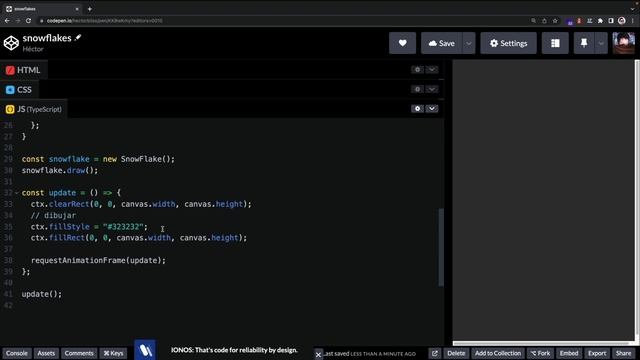Open the Save options dropdown arrow
The image size is (640, 360).
(x=469, y=43)
